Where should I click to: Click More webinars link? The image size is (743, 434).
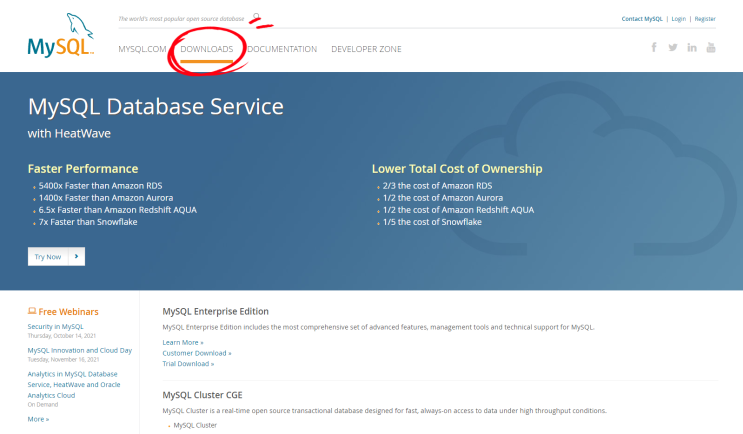tap(38, 419)
